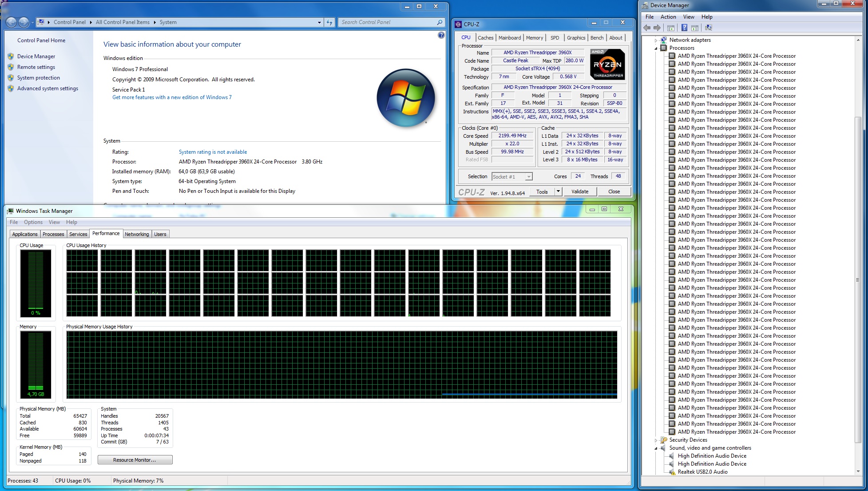This screenshot has height=491, width=868.
Task: Open Resource Monitor from Task Manager
Action: point(135,460)
